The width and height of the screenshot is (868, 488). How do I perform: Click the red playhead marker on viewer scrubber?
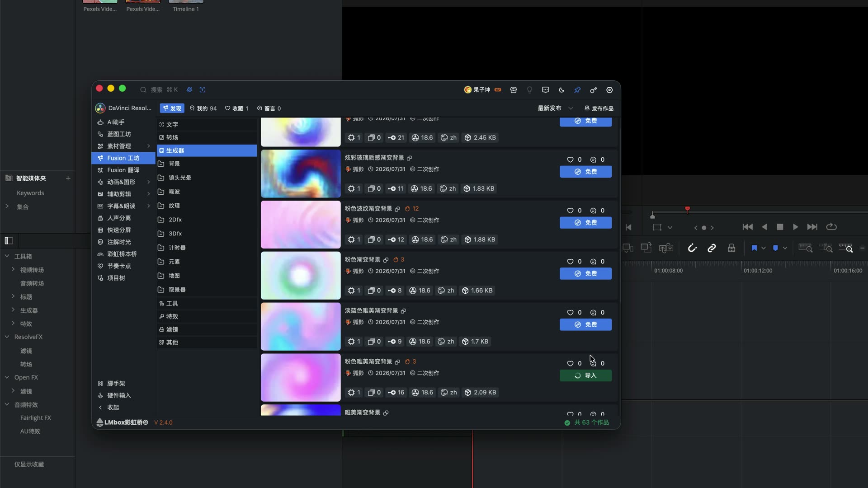tap(687, 209)
